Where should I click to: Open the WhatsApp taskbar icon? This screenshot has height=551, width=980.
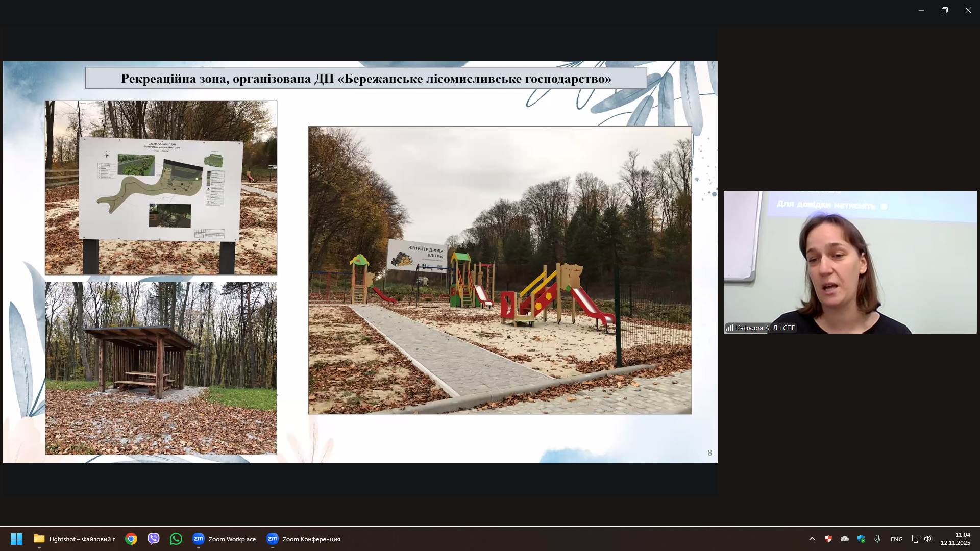pos(176,539)
